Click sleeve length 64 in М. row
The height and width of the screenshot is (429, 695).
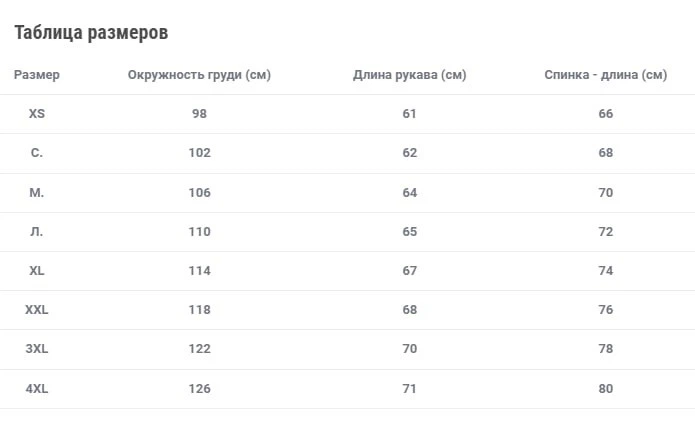click(x=410, y=192)
